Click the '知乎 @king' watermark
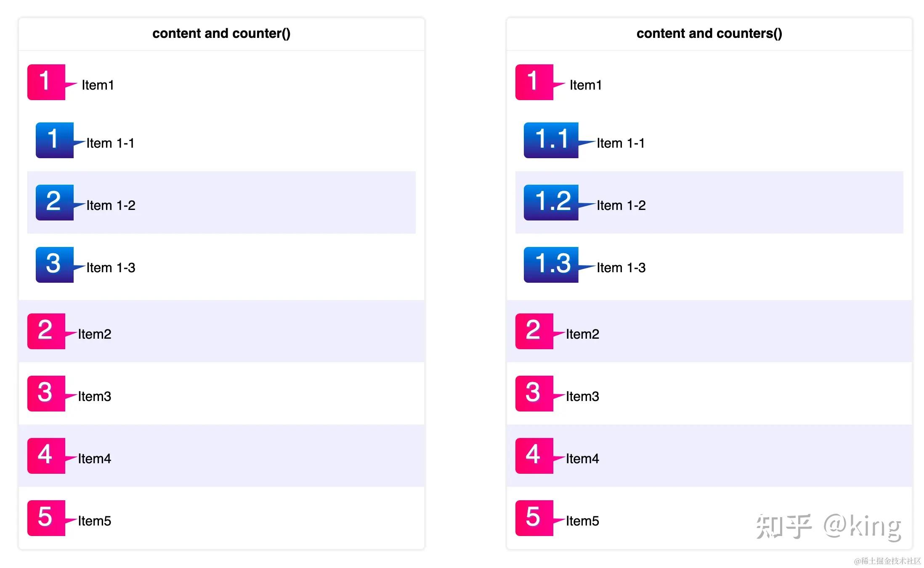Screen dimensions: 924x568 [x=828, y=526]
